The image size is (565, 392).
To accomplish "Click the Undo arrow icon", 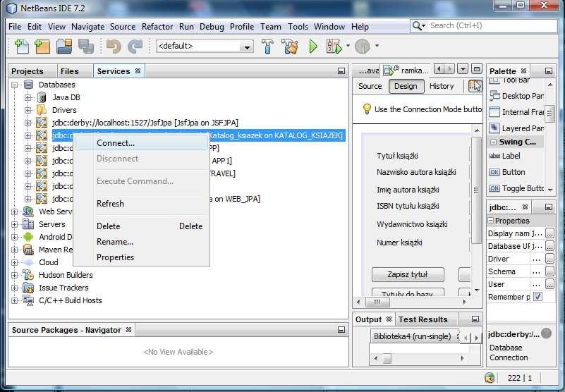I will coord(114,46).
